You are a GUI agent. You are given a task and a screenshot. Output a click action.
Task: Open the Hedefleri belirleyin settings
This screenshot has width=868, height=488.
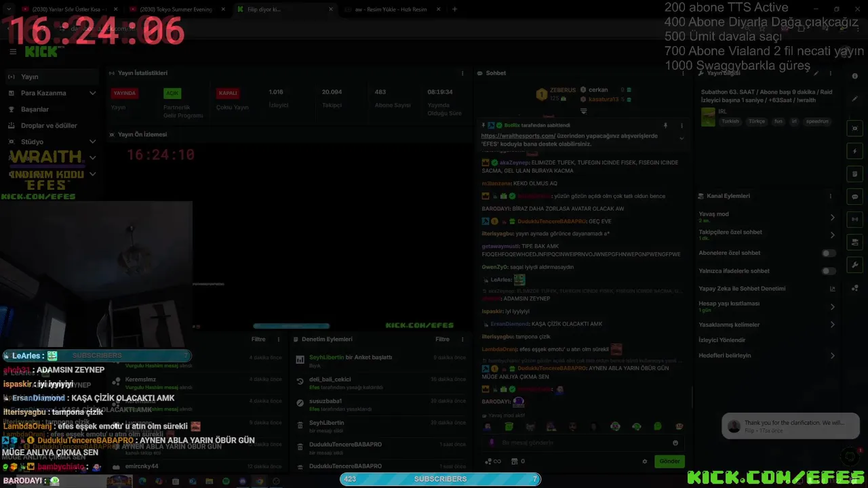coord(767,355)
